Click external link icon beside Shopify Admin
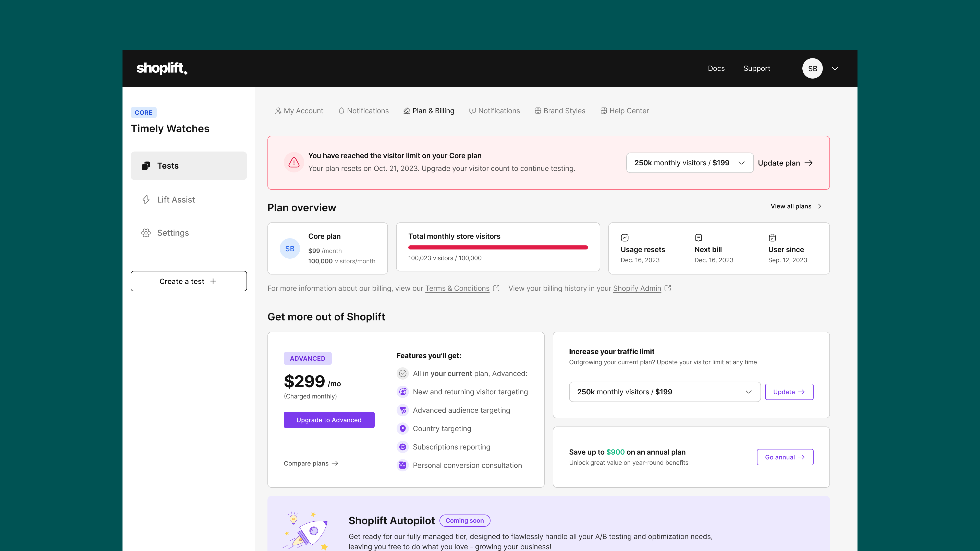The image size is (980, 551). coord(668,288)
